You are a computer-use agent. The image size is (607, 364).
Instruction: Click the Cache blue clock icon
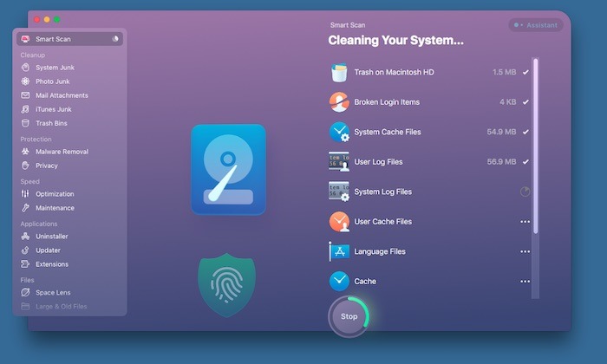coord(339,281)
